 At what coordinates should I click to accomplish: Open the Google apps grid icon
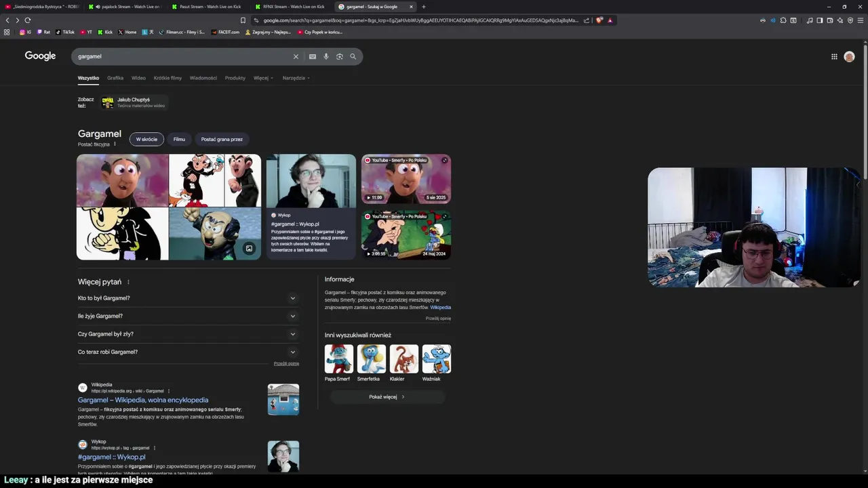[x=834, y=56]
